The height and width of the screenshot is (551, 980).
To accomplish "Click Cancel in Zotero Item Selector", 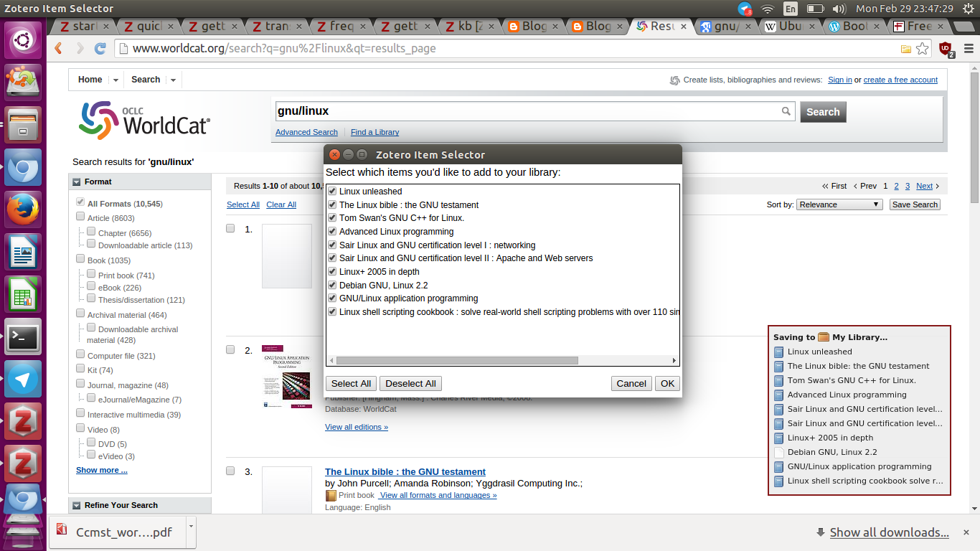I will 631,384.
